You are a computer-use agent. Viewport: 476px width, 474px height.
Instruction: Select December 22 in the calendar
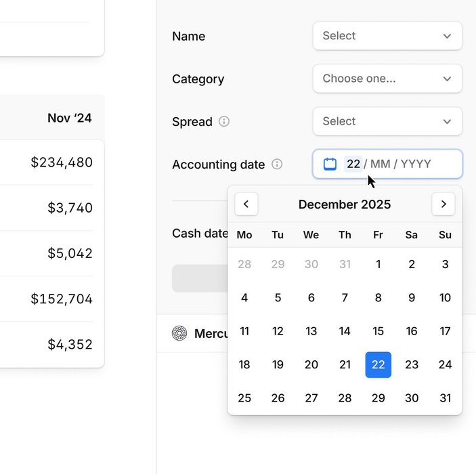pos(378,365)
